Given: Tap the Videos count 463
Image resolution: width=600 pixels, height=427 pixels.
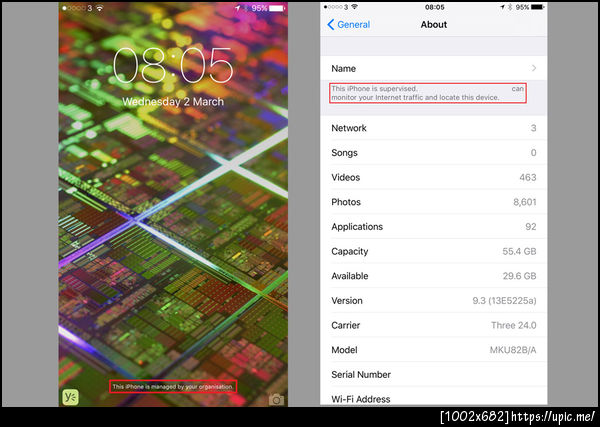Looking at the screenshot, I should coord(528,178).
